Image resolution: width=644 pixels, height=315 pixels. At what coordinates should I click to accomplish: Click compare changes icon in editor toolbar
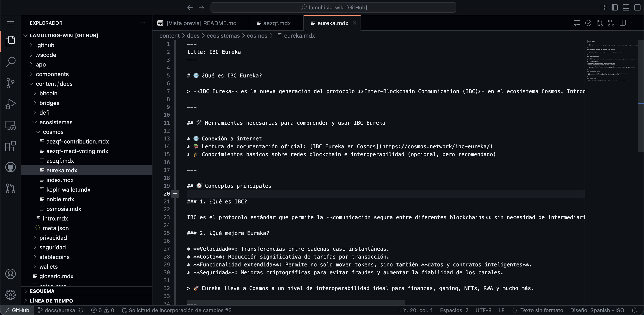point(600,23)
